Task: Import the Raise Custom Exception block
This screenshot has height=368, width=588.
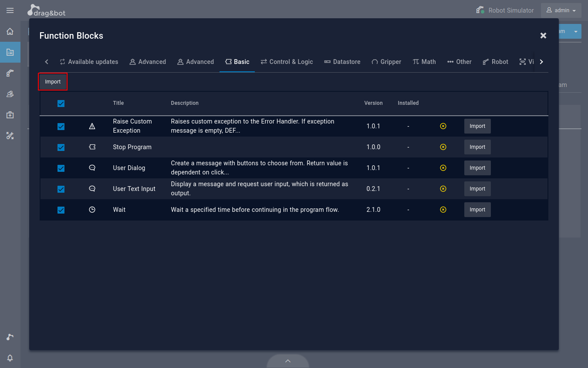Action: coord(477,126)
